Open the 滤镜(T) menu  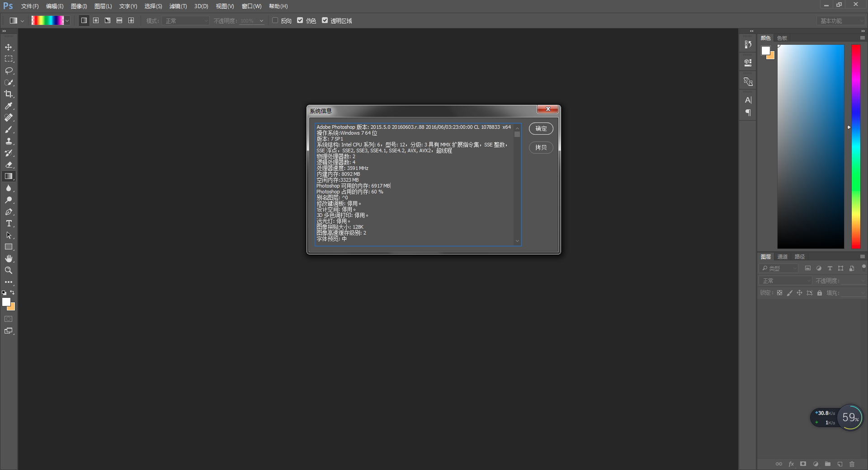point(178,6)
